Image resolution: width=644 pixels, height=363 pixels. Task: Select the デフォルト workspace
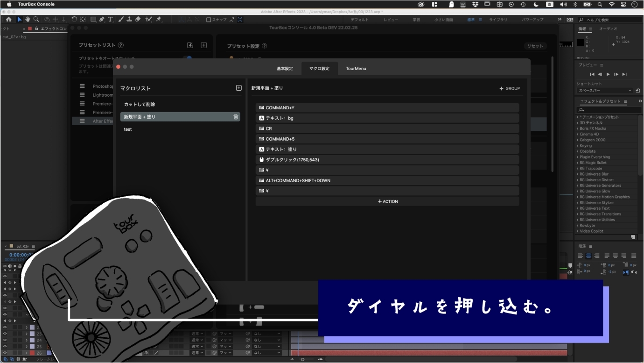359,20
